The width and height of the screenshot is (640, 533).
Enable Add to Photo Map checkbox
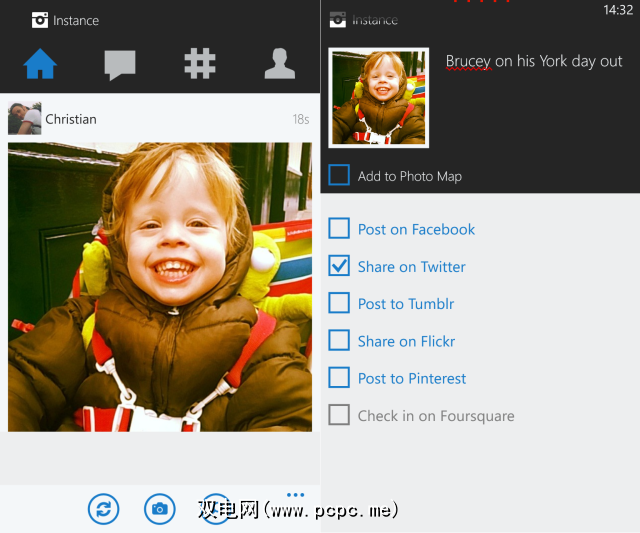pos(339,175)
